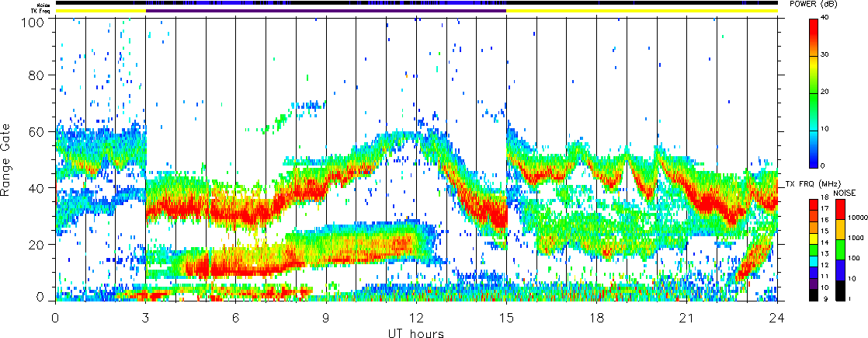Click the '18' label on the TX FRQ colorbar
The height and width of the screenshot is (338, 868).
825,197
